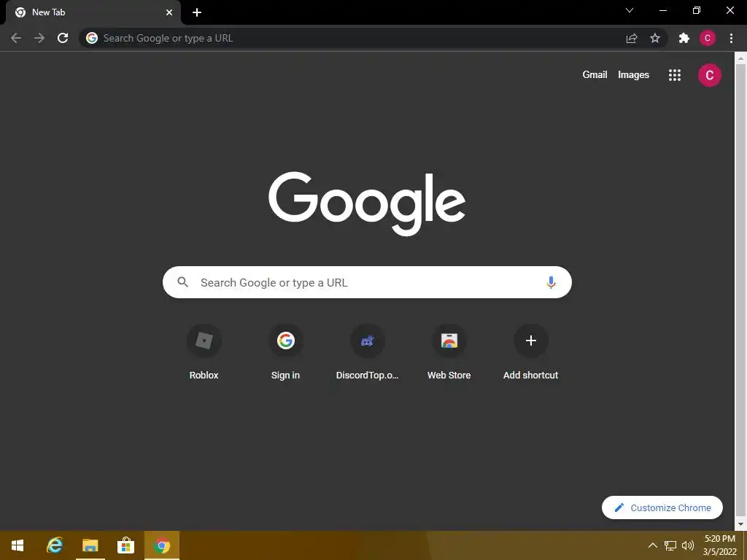Open Gmail link
The image size is (747, 560).
coord(595,75)
